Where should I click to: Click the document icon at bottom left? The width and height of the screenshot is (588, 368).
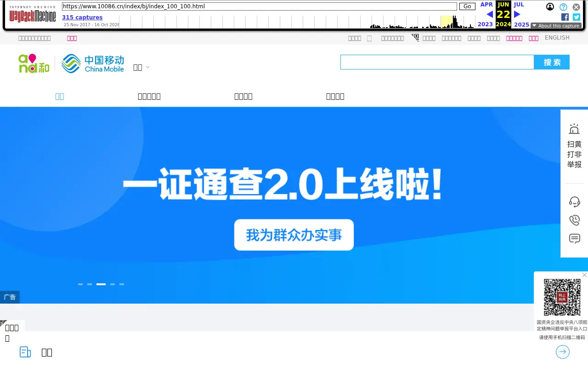pyautogui.click(x=25, y=352)
